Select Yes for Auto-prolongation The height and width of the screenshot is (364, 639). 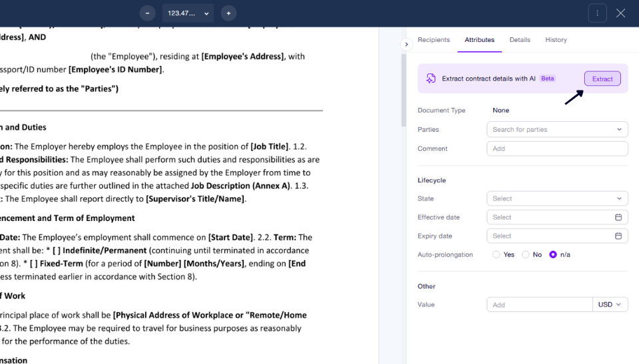496,254
